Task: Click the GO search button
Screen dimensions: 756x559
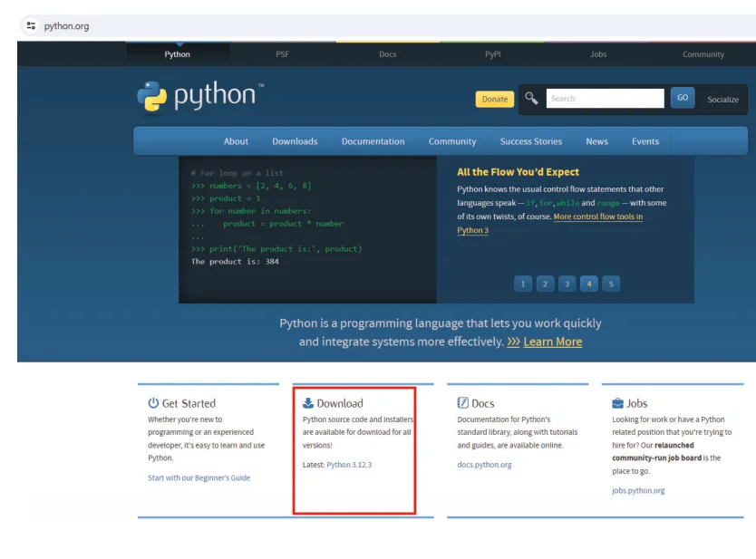Action: 683,98
